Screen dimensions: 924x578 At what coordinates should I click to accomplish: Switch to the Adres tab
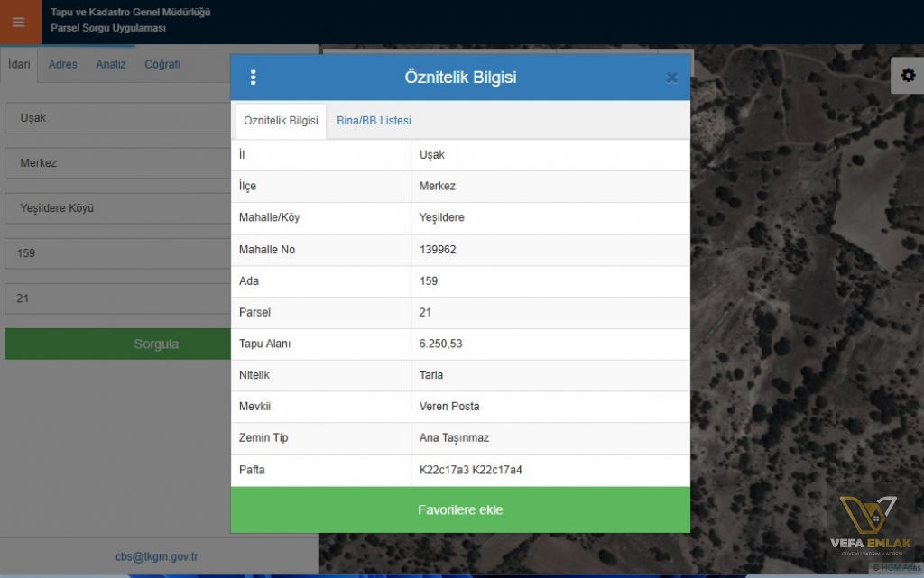[62, 64]
